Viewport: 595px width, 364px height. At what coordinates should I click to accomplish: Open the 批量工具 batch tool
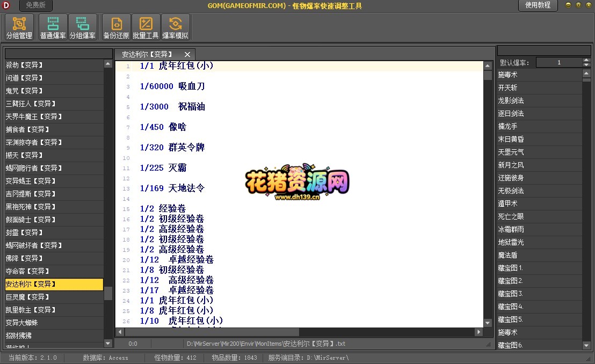[x=146, y=27]
